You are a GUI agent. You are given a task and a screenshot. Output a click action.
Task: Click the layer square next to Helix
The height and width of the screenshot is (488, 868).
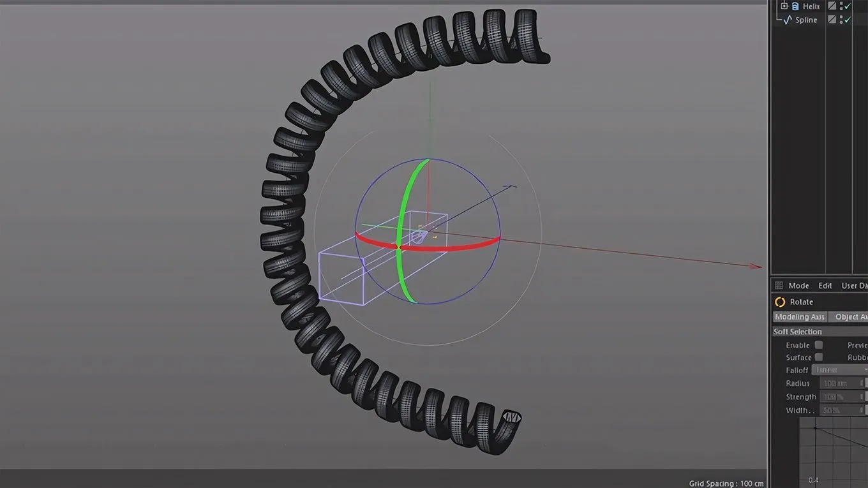point(832,6)
